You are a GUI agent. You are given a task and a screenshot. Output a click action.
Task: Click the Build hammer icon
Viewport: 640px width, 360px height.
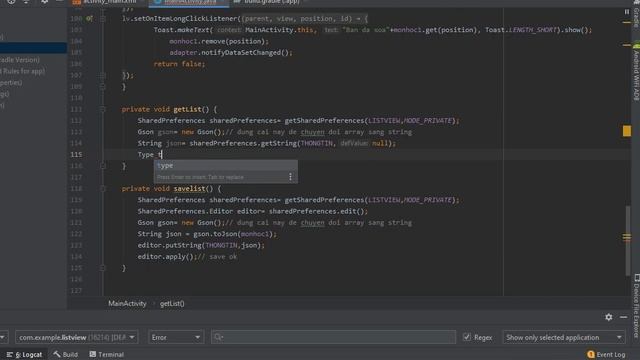[x=57, y=354]
